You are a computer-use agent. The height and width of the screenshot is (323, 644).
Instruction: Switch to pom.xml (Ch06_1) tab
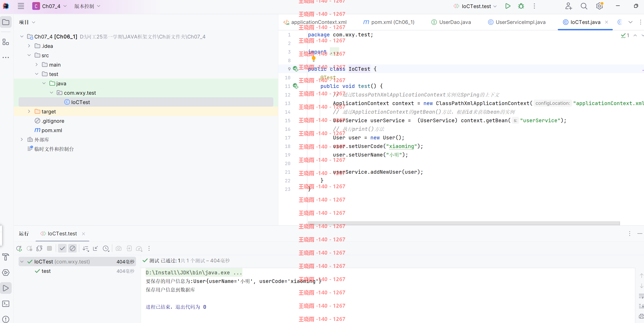(389, 22)
